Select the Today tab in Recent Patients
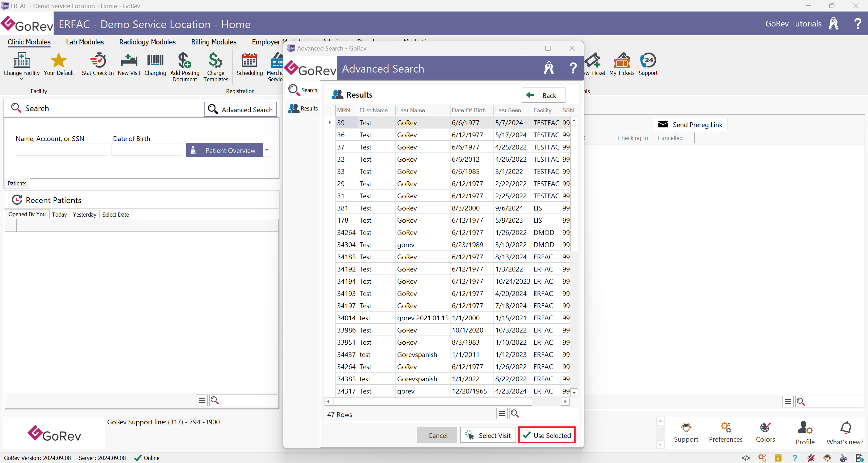Image resolution: width=868 pixels, height=463 pixels. [x=59, y=215]
